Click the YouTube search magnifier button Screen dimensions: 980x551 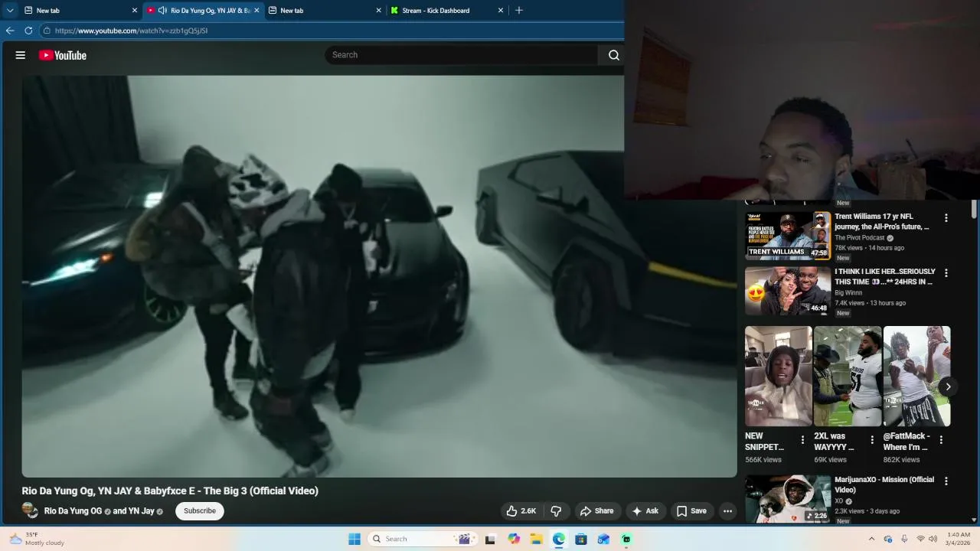click(x=613, y=55)
